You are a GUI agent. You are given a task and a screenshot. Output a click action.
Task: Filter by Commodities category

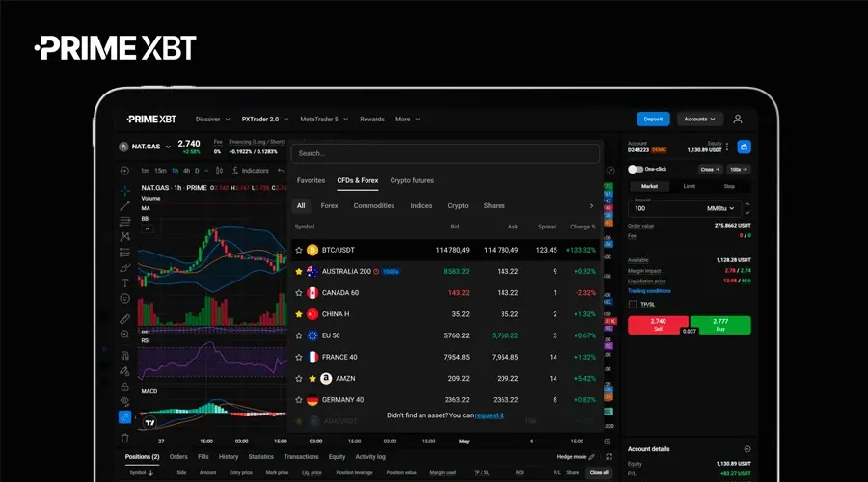coord(374,206)
